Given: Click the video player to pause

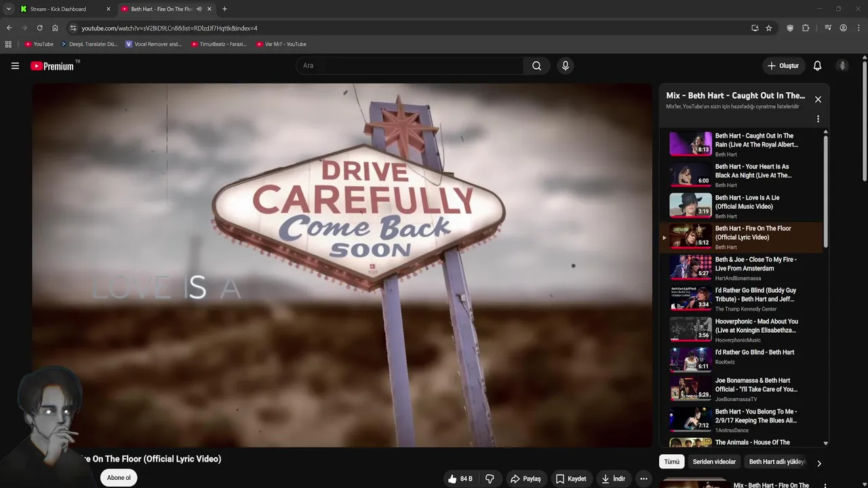Looking at the screenshot, I should [x=342, y=265].
